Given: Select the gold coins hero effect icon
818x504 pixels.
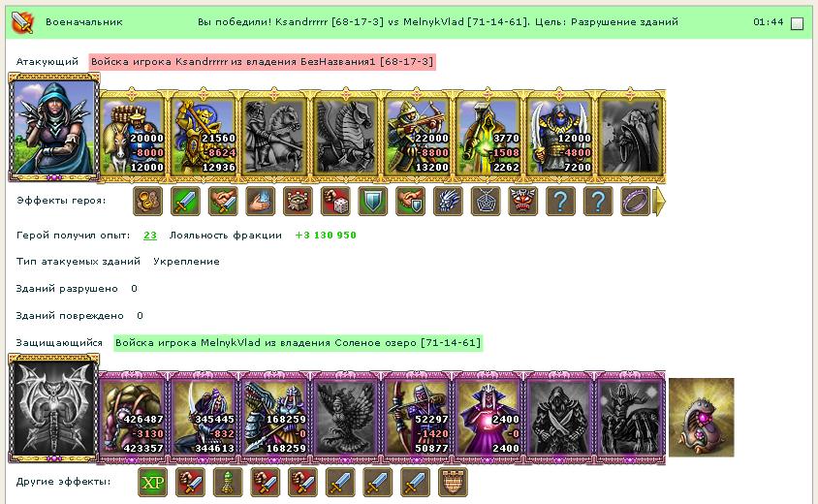Looking at the screenshot, I should (x=147, y=202).
